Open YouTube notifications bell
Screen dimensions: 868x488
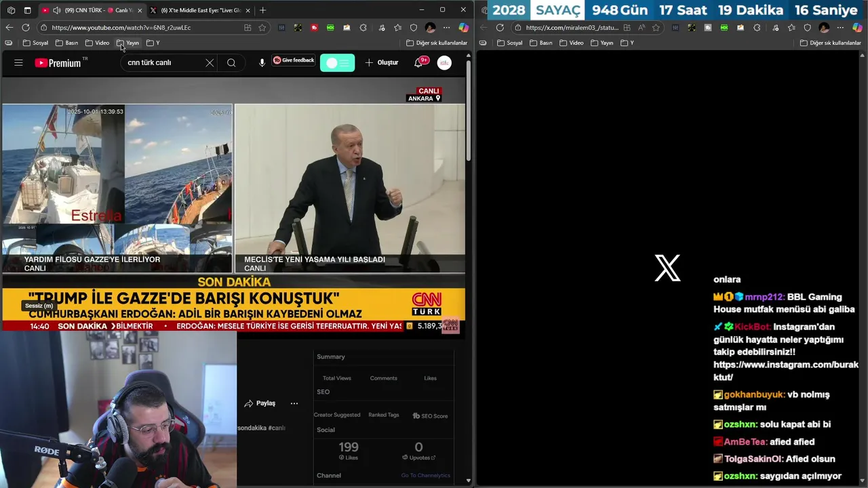pyautogui.click(x=418, y=62)
